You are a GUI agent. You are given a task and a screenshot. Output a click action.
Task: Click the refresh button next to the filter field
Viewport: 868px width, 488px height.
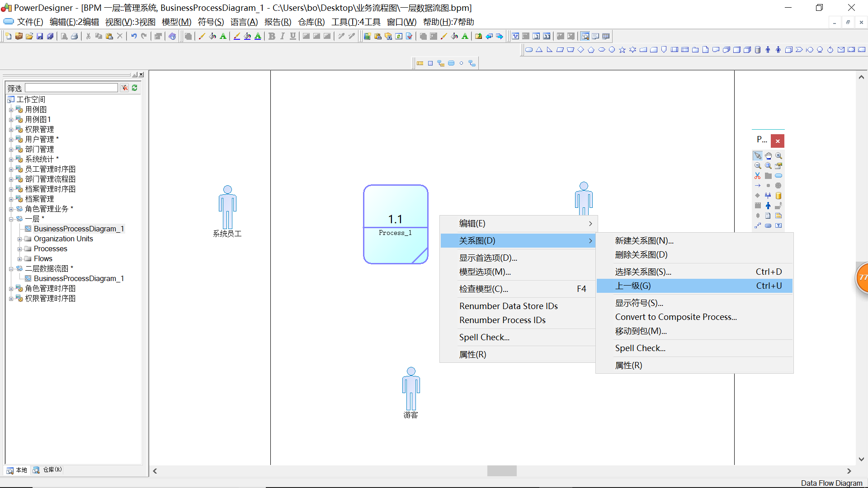pos(134,88)
